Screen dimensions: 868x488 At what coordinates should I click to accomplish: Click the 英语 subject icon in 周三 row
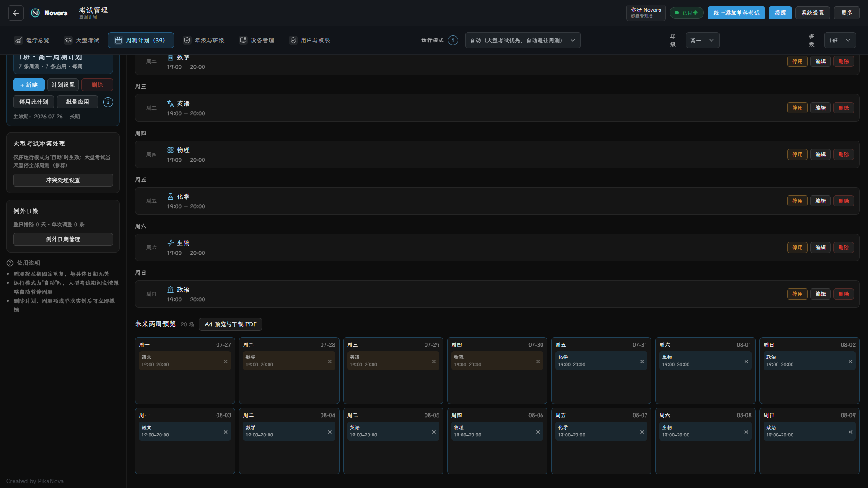(x=170, y=103)
